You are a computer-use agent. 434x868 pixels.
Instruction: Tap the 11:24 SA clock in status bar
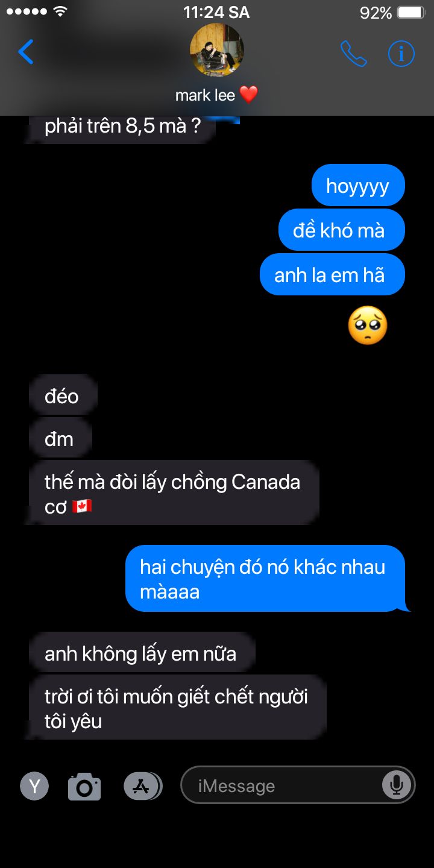(x=216, y=13)
